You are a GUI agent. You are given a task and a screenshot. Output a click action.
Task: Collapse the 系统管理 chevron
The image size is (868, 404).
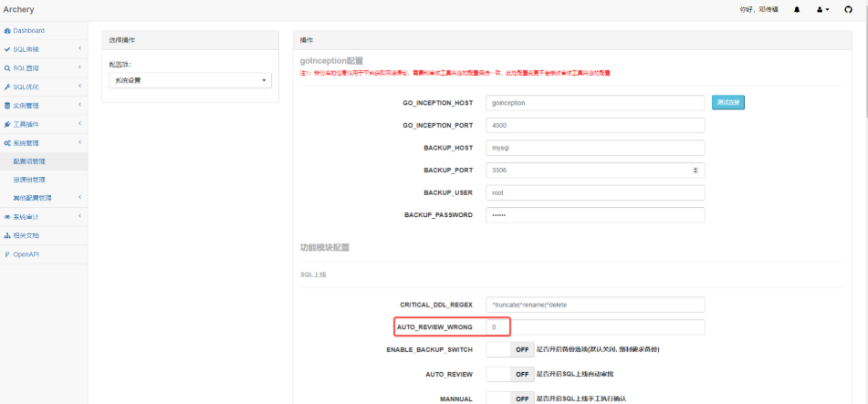pyautogui.click(x=79, y=143)
